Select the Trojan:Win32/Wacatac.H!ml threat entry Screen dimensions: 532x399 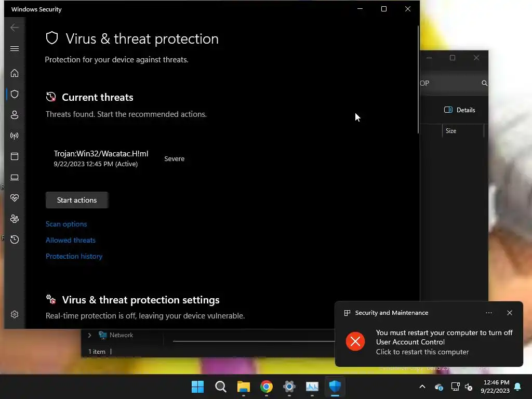click(119, 158)
